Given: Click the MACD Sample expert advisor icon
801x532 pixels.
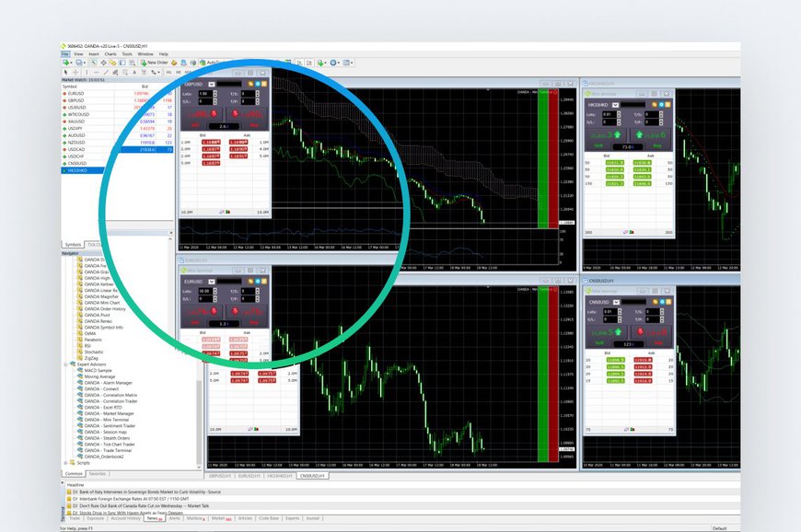Looking at the screenshot, I should pos(80,370).
